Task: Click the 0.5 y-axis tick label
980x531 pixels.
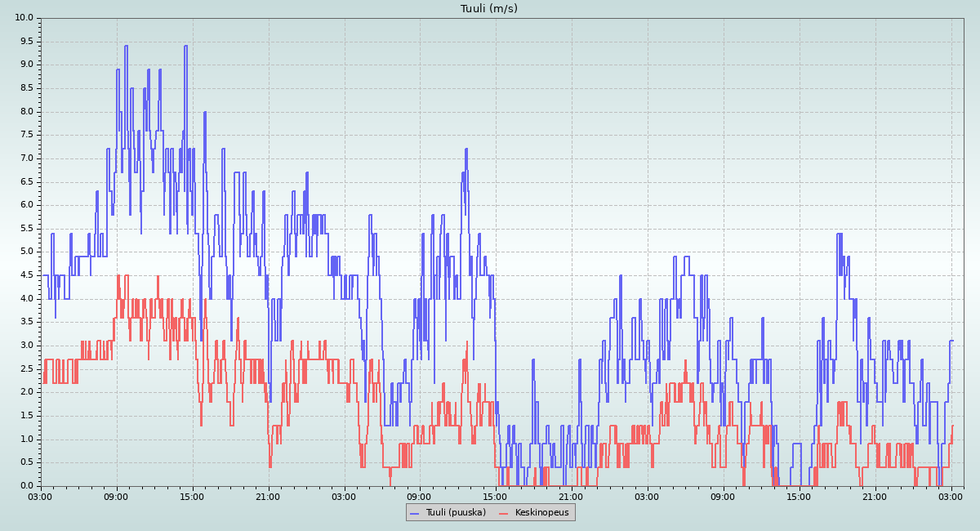Action: 26,463
